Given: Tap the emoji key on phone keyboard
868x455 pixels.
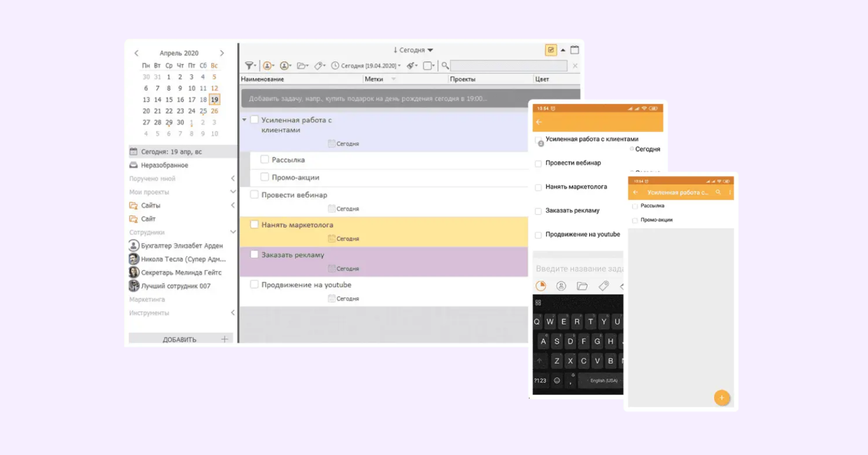Looking at the screenshot, I should 557,381.
